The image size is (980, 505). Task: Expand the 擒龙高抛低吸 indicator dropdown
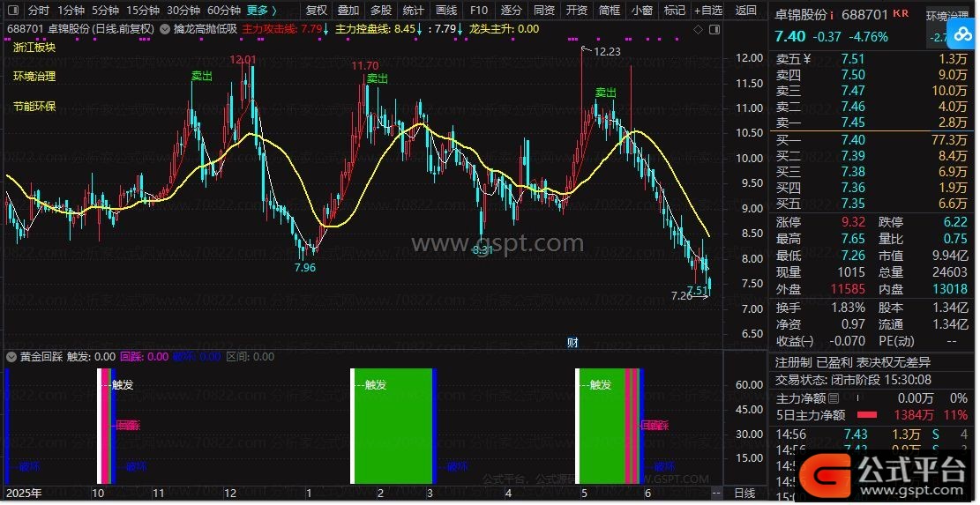[x=165, y=29]
